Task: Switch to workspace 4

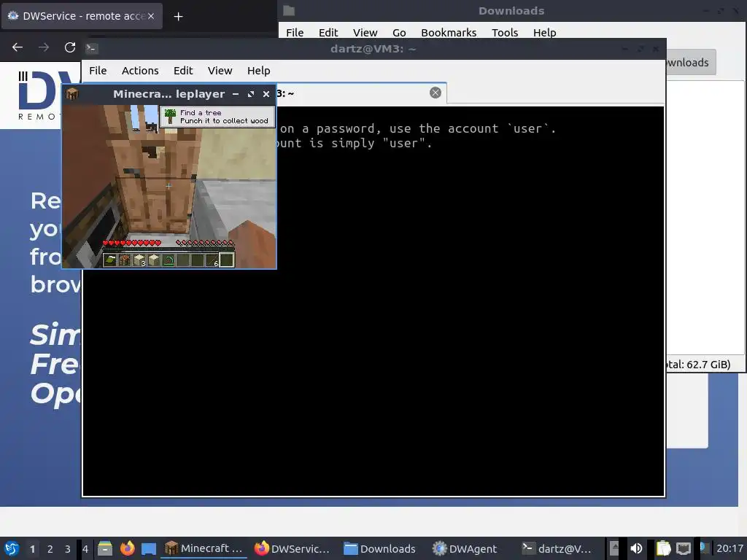Action: point(85,549)
